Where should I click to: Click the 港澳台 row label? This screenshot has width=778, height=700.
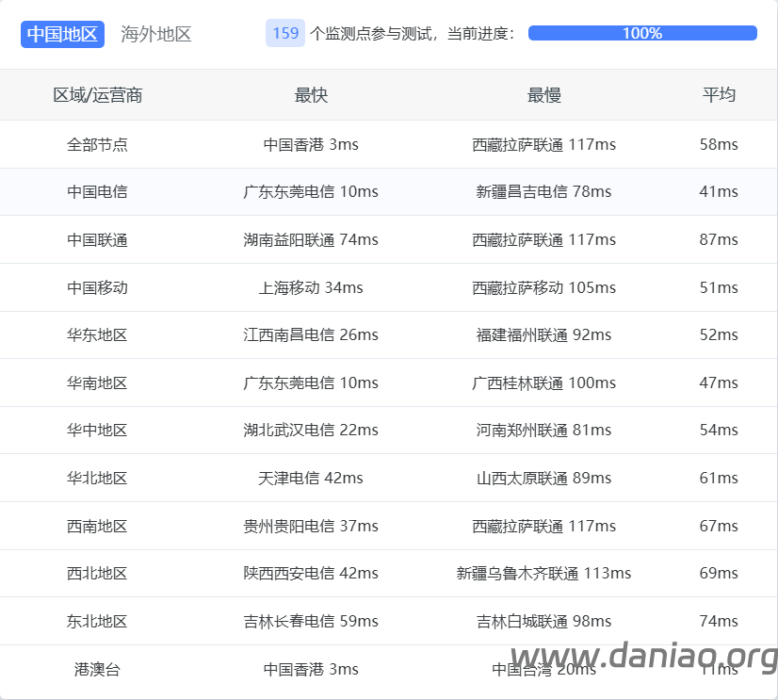pyautogui.click(x=98, y=670)
